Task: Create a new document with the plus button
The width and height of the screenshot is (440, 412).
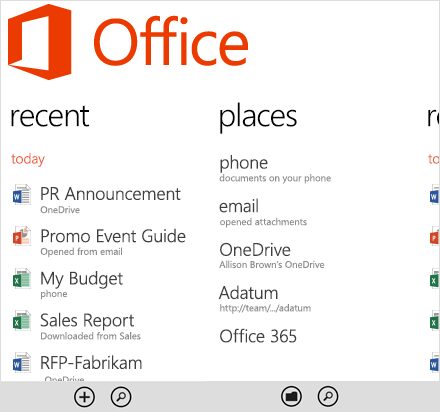Action: [x=85, y=397]
